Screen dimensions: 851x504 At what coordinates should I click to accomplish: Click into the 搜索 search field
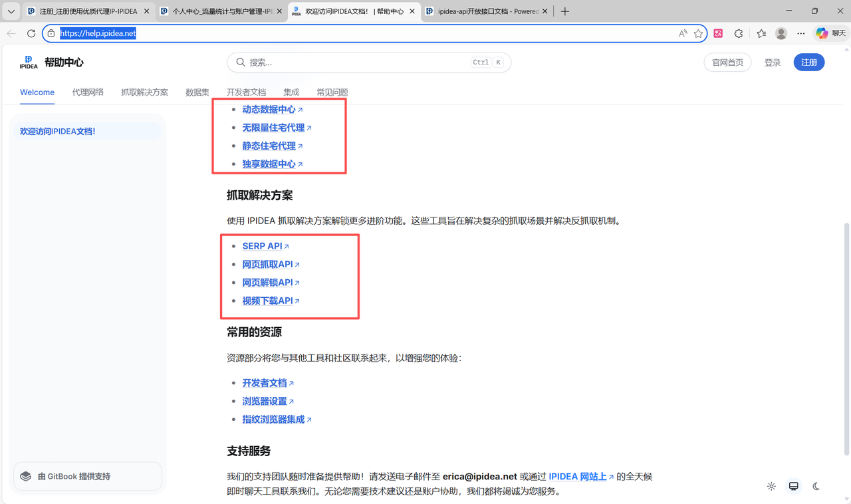369,63
